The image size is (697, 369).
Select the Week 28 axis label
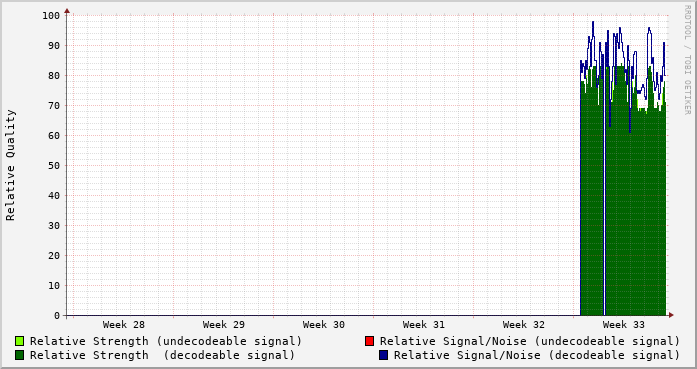(x=124, y=325)
